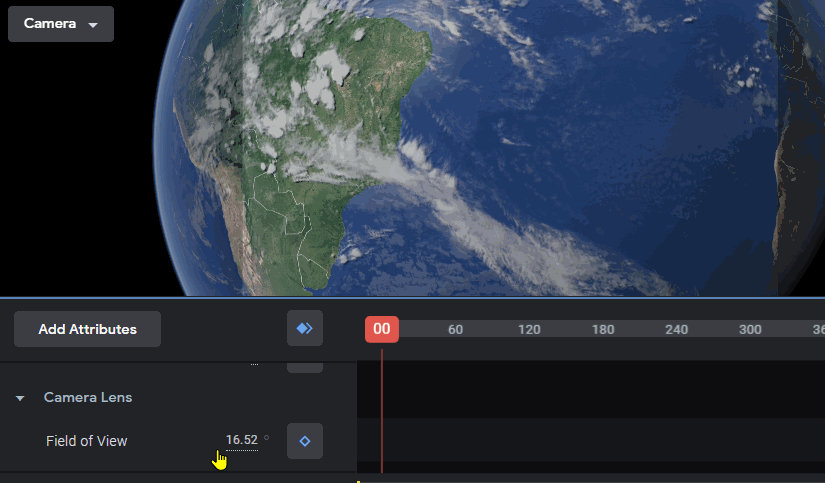
Task: Toggle keyframes for all attributes icon
Action: pyautogui.click(x=305, y=328)
